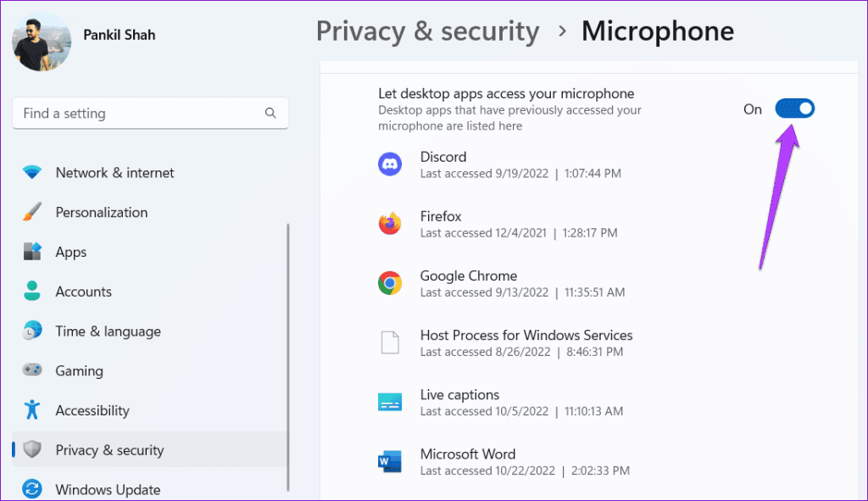Select the Gaming controller icon in sidebar
The image size is (868, 501).
pyautogui.click(x=31, y=370)
